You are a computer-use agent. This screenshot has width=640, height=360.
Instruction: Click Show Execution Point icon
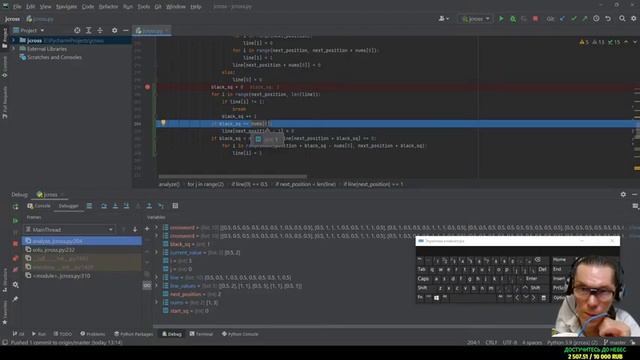pos(89,206)
